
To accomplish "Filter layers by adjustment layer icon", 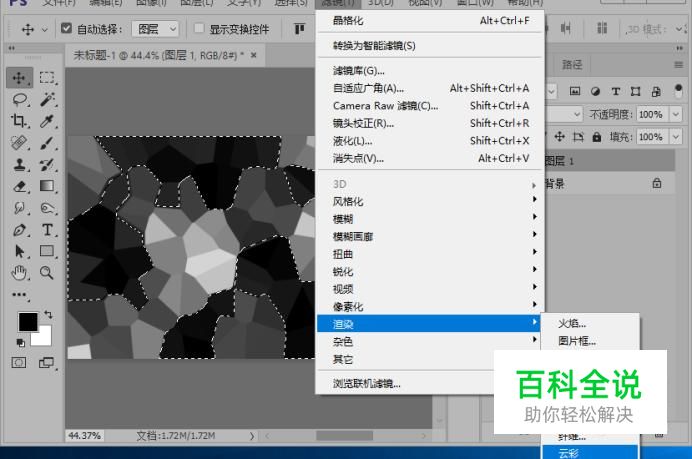I will pyautogui.click(x=595, y=91).
